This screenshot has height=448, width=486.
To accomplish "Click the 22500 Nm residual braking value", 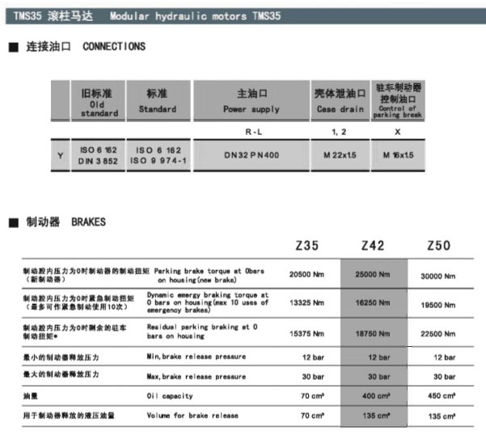I will (437, 332).
